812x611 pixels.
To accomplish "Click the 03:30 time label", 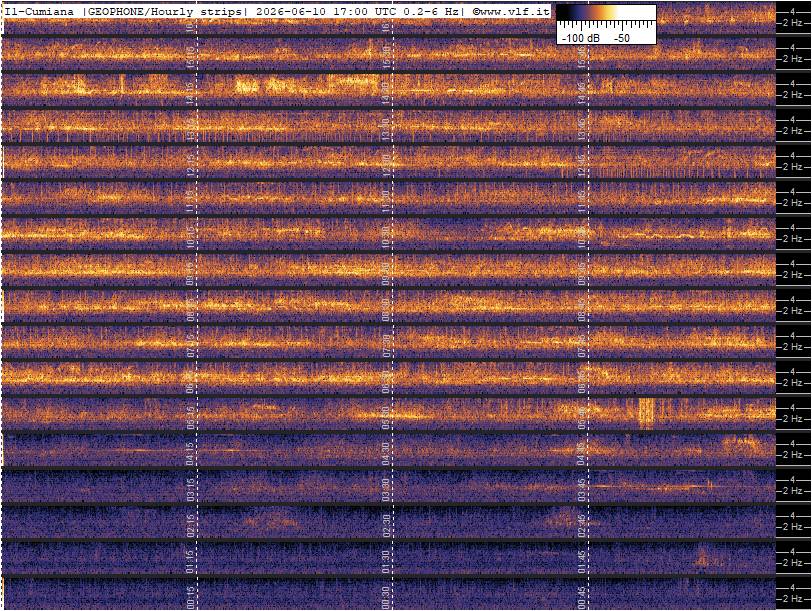I will tap(386, 490).
